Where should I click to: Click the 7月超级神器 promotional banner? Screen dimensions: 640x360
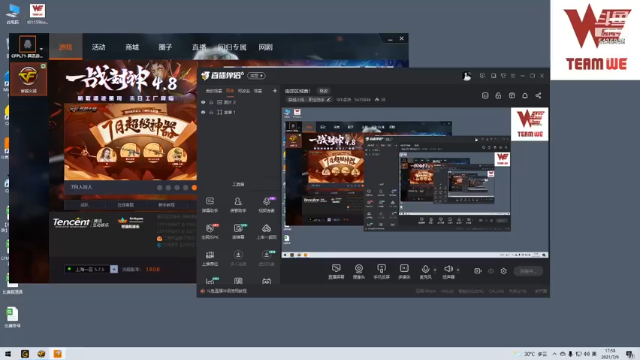coord(131,142)
